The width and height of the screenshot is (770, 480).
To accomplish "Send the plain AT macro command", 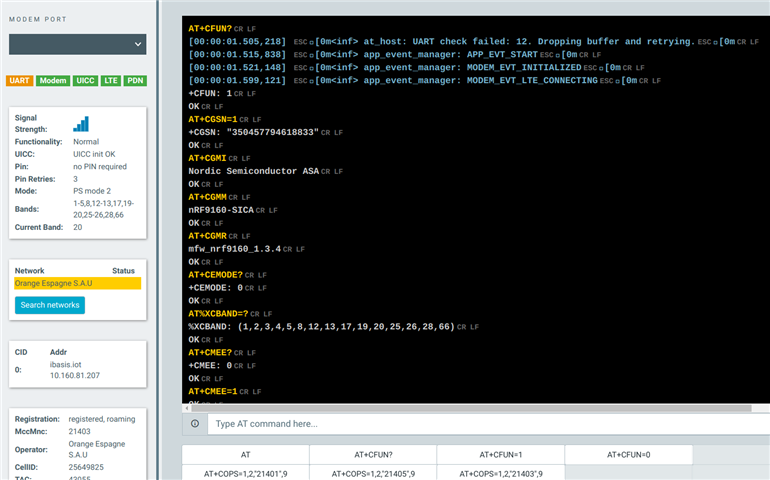I will click(x=245, y=455).
